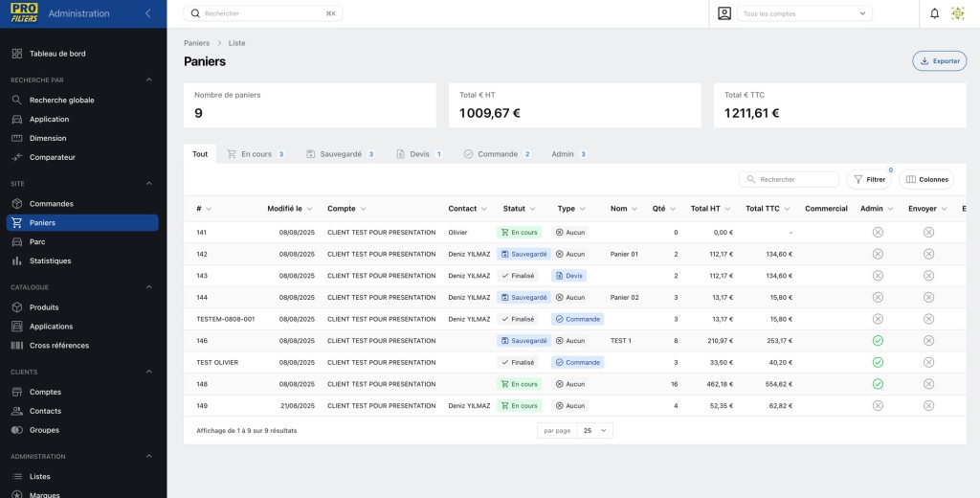Click the notification bell icon
Image resolution: width=980 pixels, height=498 pixels.
coord(934,13)
